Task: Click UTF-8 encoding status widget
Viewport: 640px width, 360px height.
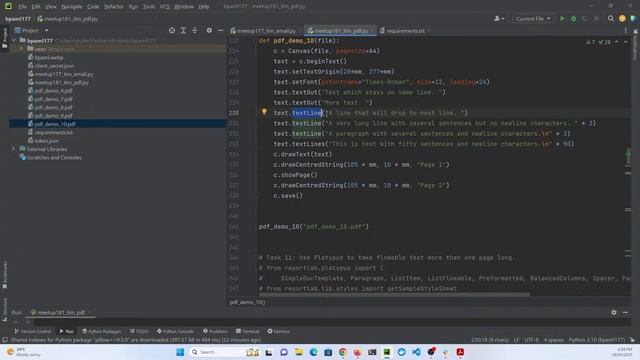Action: point(531,340)
